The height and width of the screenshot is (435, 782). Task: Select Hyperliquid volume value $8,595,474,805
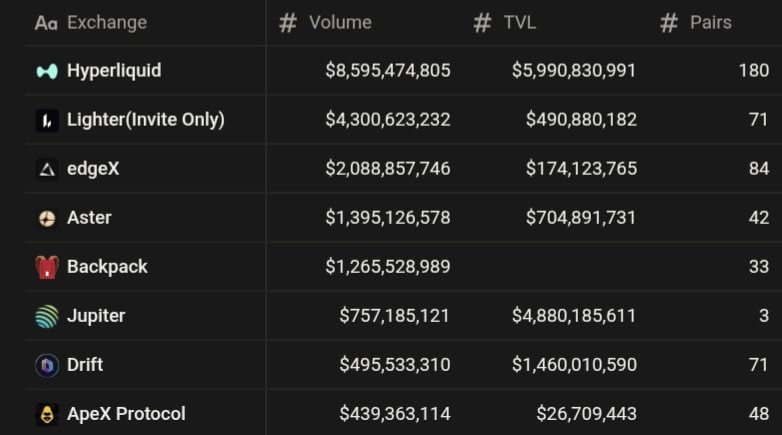click(388, 70)
